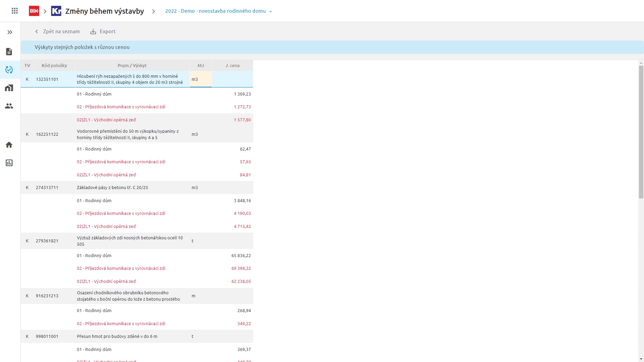Click the highlighted MJ cell m3

pos(201,79)
